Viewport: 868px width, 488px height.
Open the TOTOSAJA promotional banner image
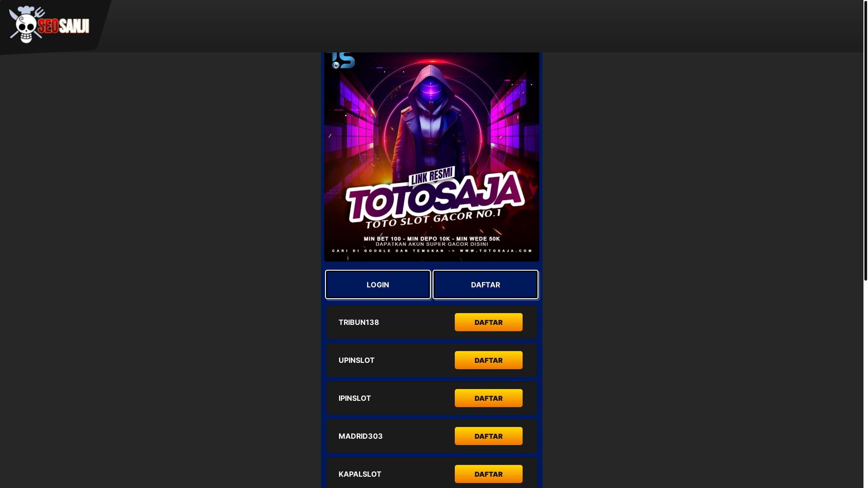coord(432,157)
